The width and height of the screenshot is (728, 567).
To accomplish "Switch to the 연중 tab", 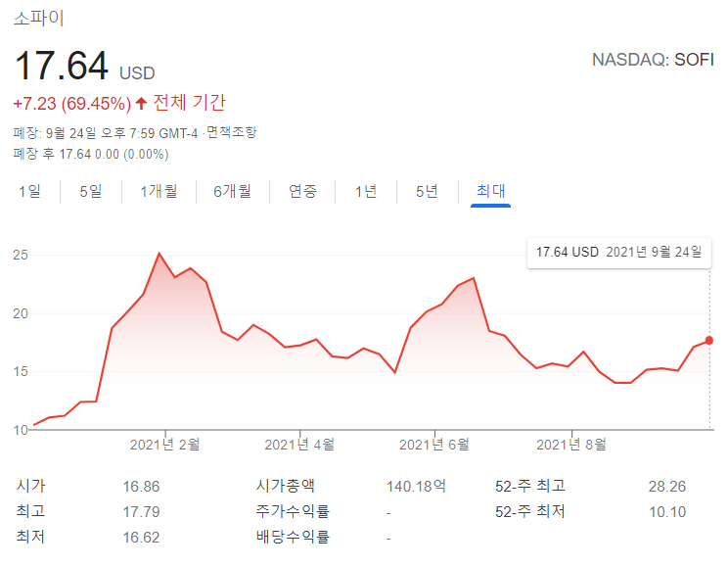I will coord(302,191).
